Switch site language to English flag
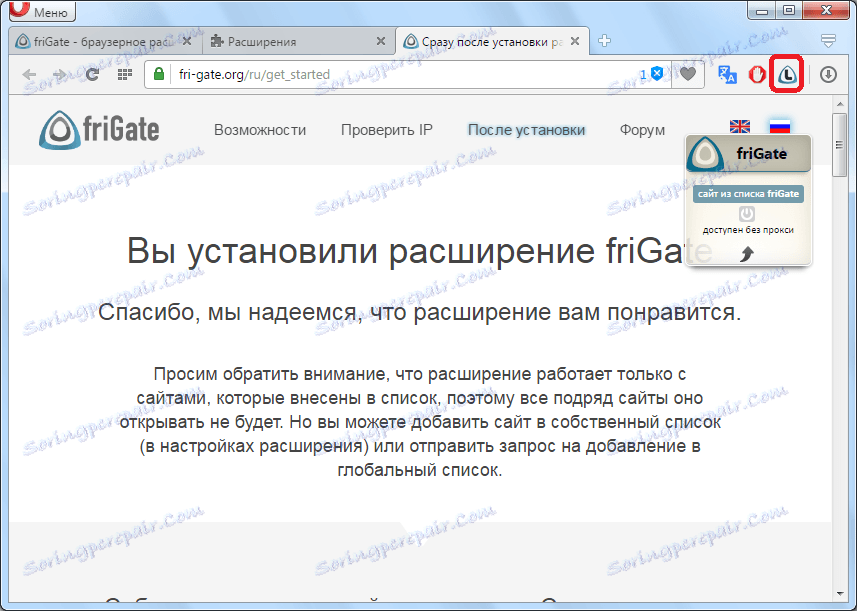The width and height of the screenshot is (857, 611). (739, 126)
